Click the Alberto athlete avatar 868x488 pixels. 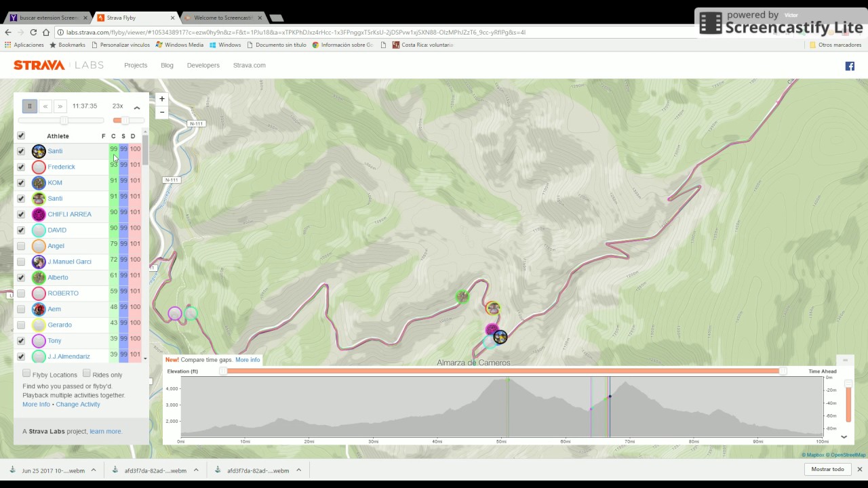tap(39, 277)
